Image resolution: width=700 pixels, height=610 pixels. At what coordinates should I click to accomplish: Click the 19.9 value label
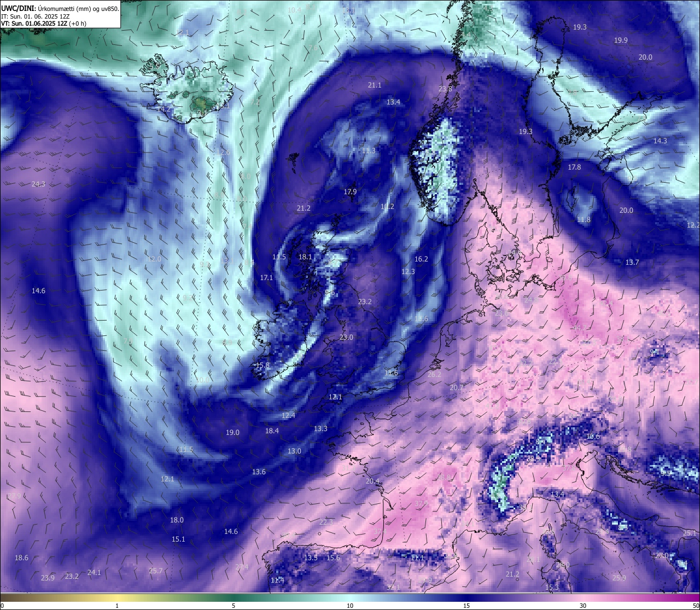tap(621, 40)
